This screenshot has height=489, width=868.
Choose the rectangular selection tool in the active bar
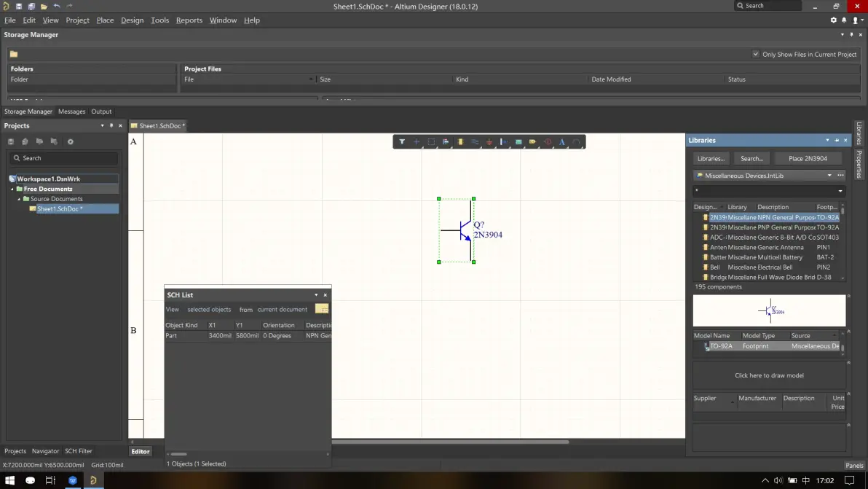pos(431,142)
